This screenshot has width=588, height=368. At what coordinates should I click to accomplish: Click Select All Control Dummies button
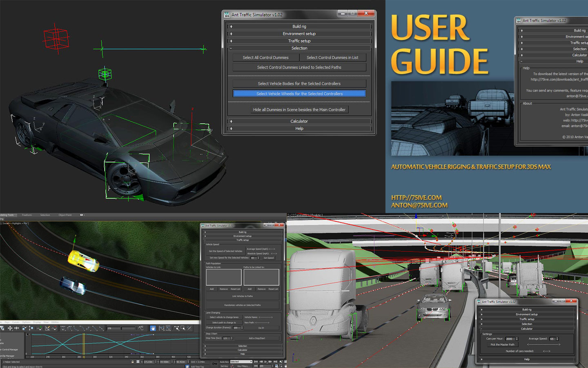tap(265, 58)
